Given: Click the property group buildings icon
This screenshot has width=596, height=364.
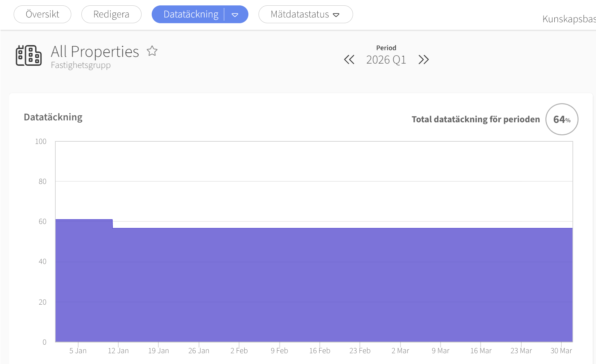Looking at the screenshot, I should (29, 56).
